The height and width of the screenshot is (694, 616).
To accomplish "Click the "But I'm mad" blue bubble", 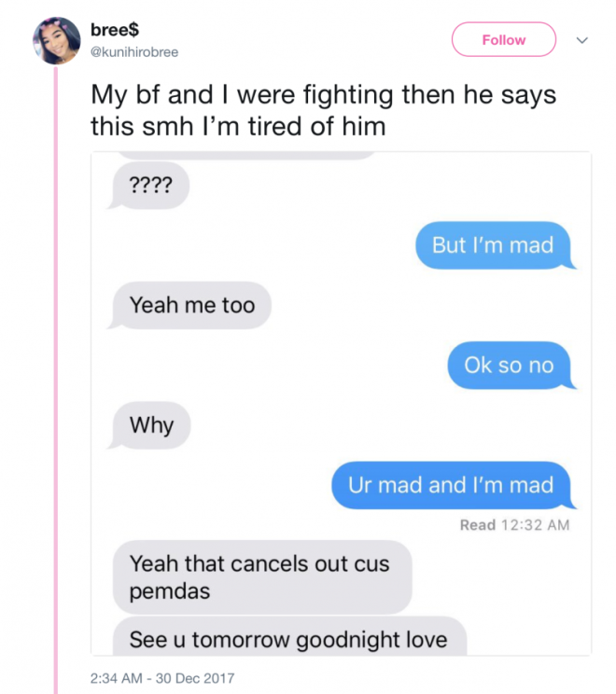I will pyautogui.click(x=495, y=245).
